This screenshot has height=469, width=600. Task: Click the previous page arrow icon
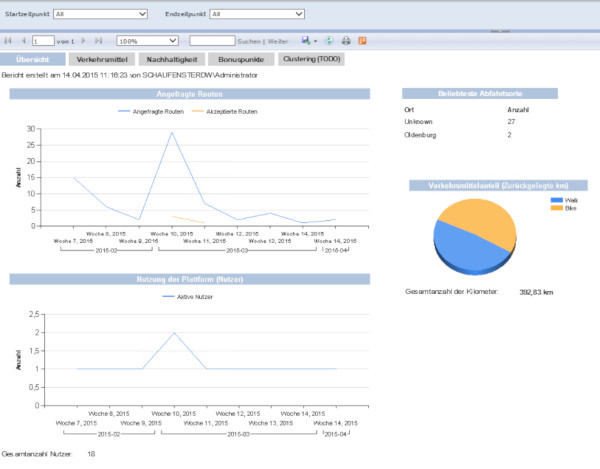click(x=22, y=41)
